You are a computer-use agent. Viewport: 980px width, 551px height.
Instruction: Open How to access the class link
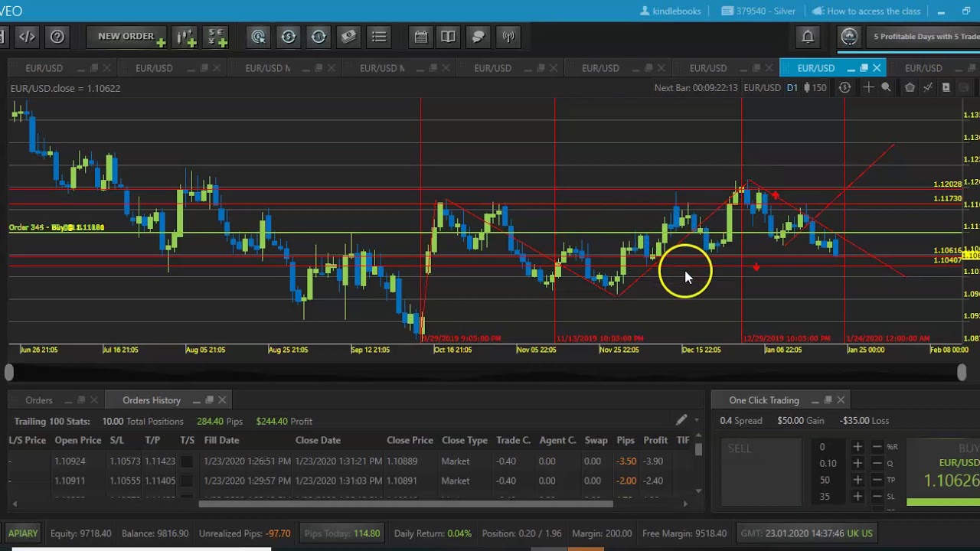(x=866, y=11)
